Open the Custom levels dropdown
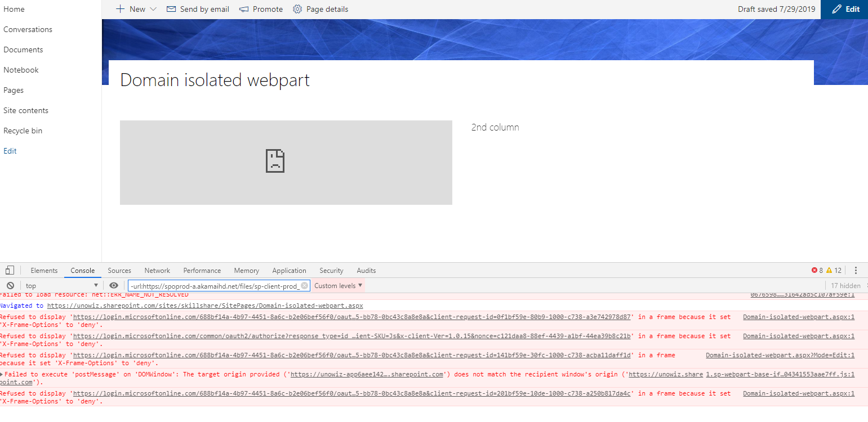This screenshot has width=868, height=422. [337, 285]
